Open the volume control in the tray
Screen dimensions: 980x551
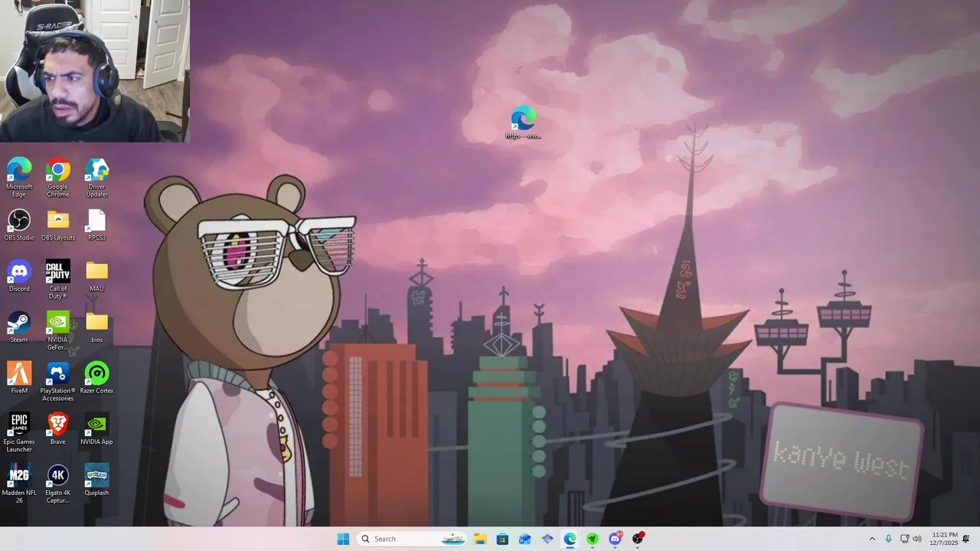pos(917,539)
